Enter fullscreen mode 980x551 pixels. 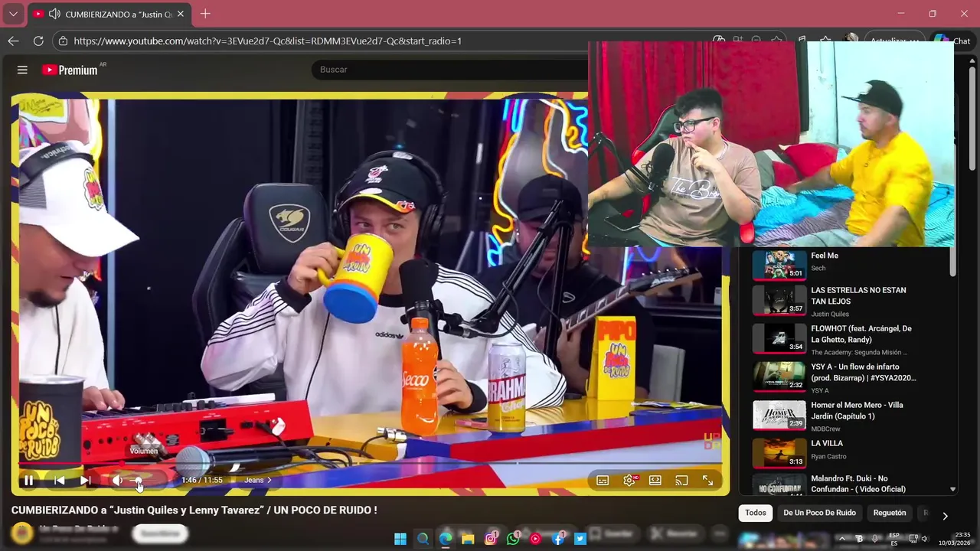click(x=707, y=481)
